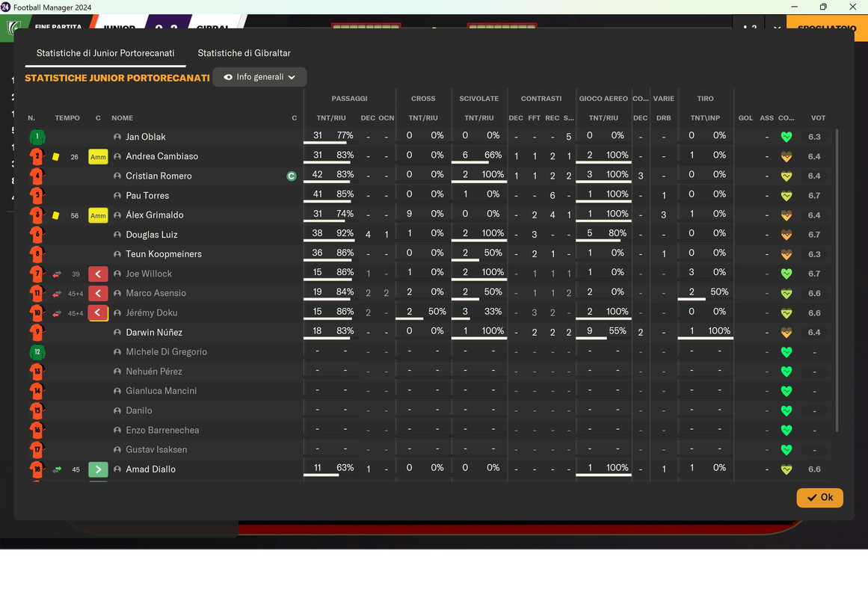This screenshot has height=598, width=868.
Task: Click Joe Willock's red substituted-off arrow
Action: pos(98,274)
